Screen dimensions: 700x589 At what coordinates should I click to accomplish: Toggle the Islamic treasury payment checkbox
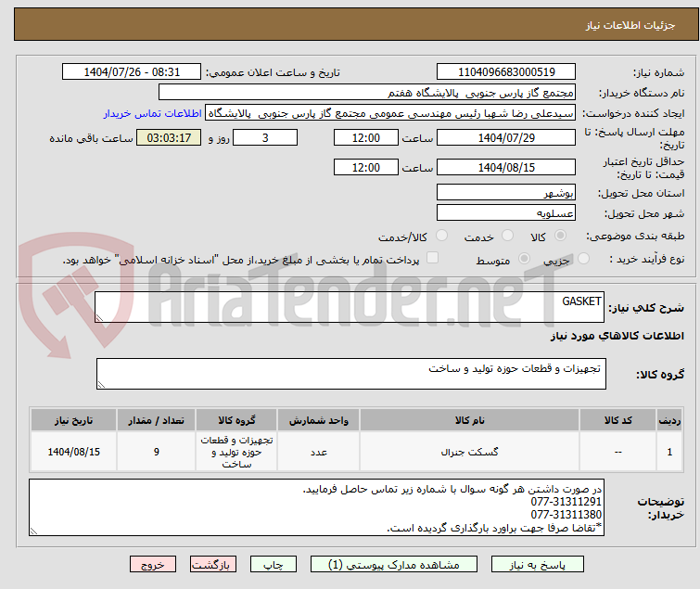tap(432, 258)
